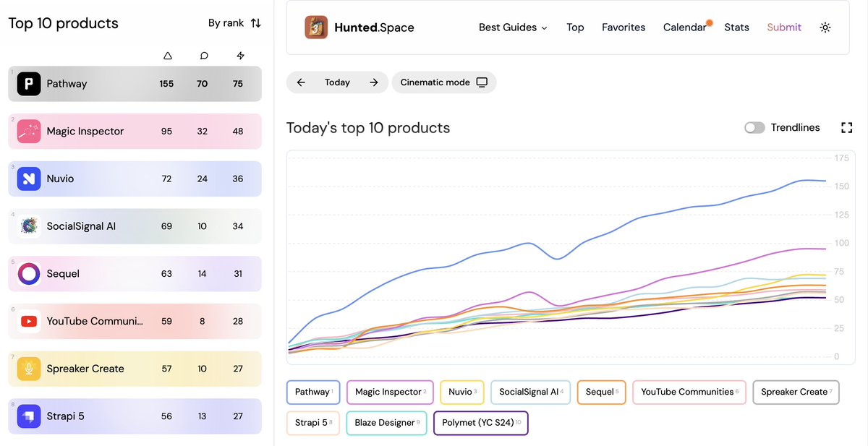The width and height of the screenshot is (868, 446).
Task: Toggle Pathway series in chart legend
Action: click(313, 392)
